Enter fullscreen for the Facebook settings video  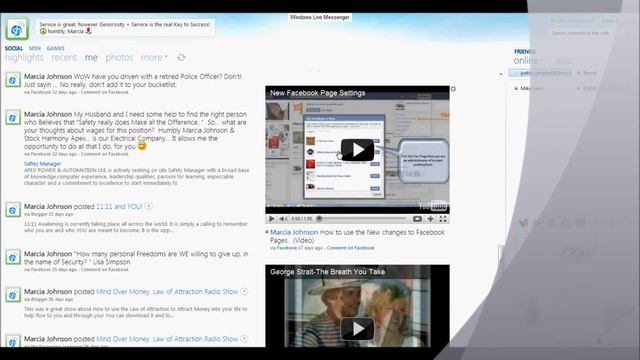[x=443, y=219]
